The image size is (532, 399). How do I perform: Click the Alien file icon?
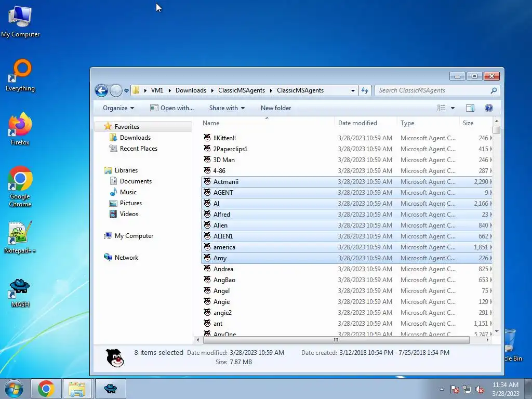[207, 225]
